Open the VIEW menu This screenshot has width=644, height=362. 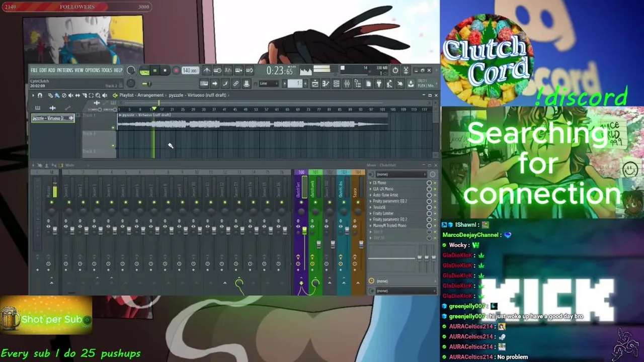point(79,70)
